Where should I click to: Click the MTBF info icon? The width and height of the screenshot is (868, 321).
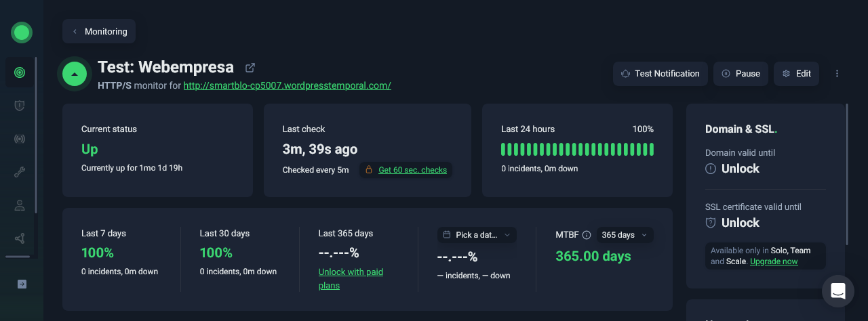pos(587,235)
